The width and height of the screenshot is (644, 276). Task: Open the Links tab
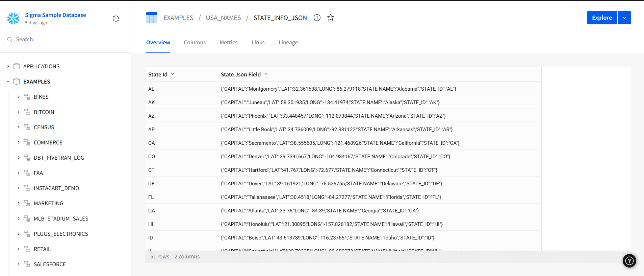pyautogui.click(x=258, y=42)
